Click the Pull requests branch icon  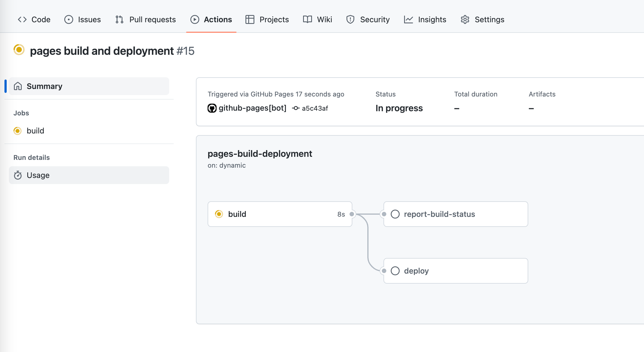click(x=119, y=19)
